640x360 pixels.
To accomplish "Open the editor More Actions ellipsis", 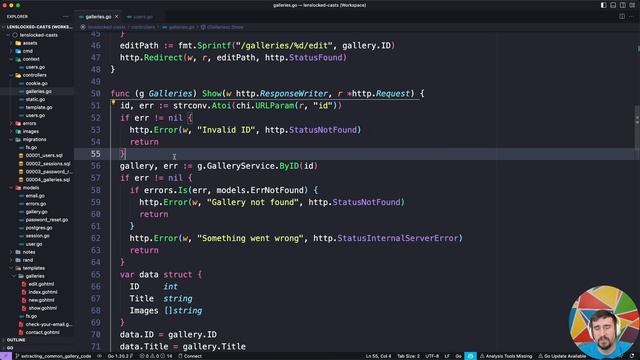I will point(632,17).
